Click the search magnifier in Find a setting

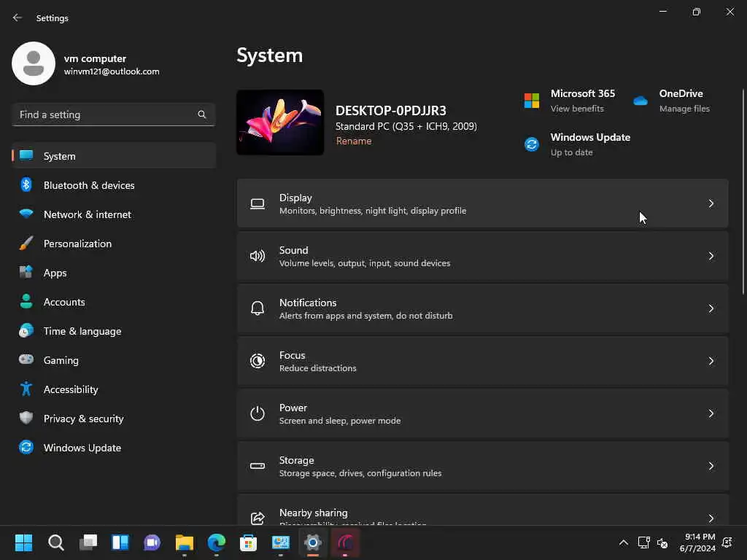(x=201, y=114)
